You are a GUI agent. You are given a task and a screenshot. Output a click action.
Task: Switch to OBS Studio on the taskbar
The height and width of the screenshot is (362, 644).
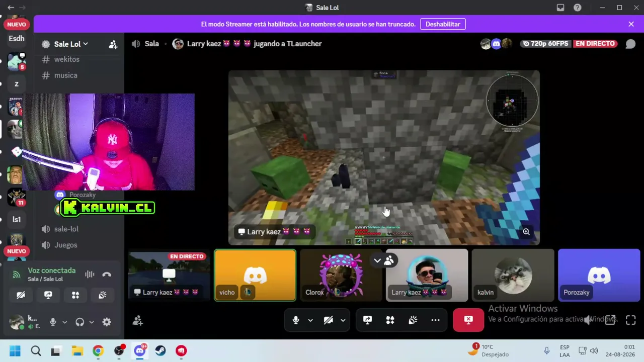tap(119, 351)
